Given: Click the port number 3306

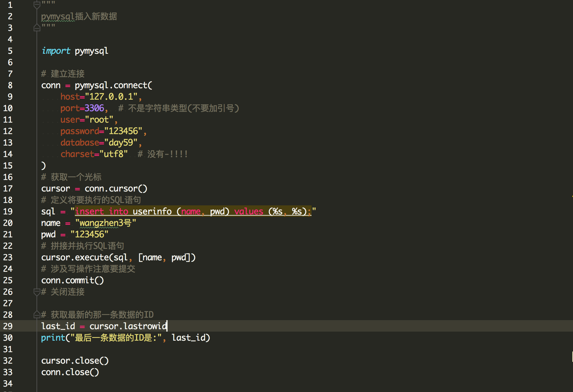Looking at the screenshot, I should 94,108.
